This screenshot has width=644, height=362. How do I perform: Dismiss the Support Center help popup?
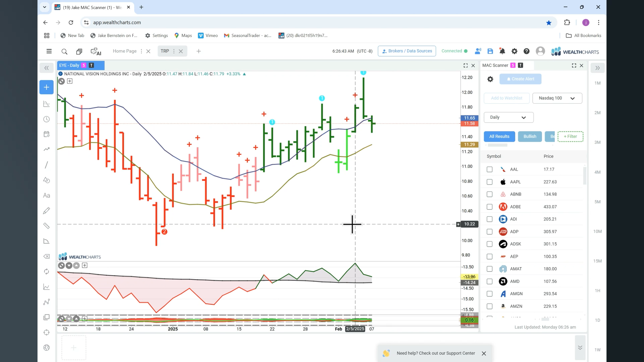pyautogui.click(x=484, y=354)
